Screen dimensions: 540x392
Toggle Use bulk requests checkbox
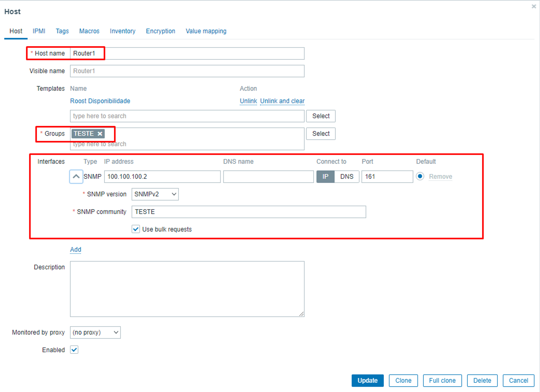coord(136,229)
